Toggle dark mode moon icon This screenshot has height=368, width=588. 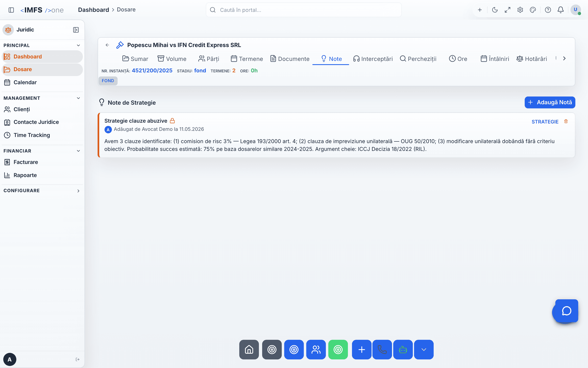tap(495, 10)
